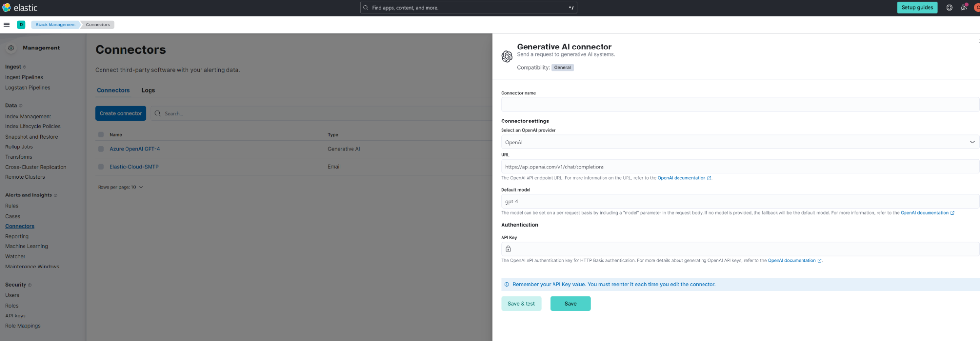Focus the Connector name input field

point(740,104)
